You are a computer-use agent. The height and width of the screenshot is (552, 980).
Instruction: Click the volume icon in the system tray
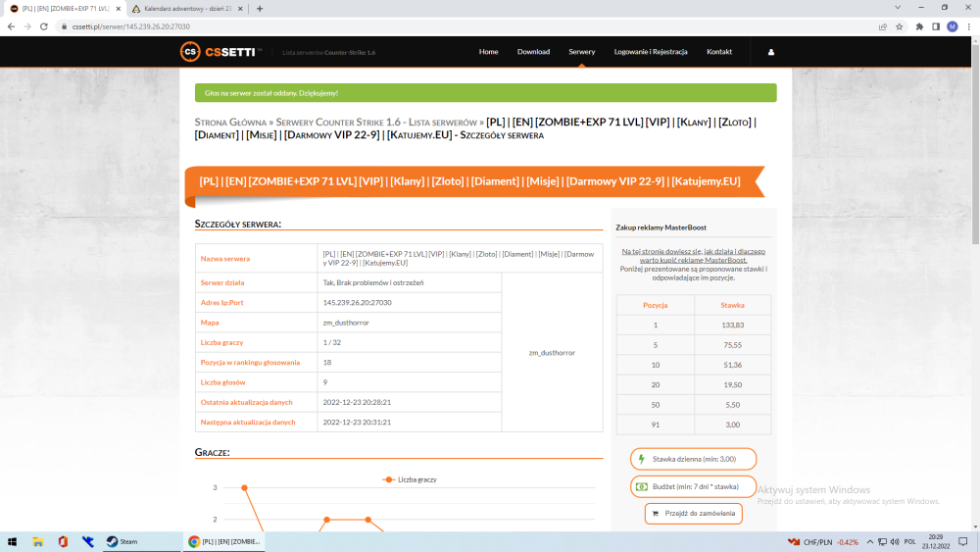[x=895, y=541]
